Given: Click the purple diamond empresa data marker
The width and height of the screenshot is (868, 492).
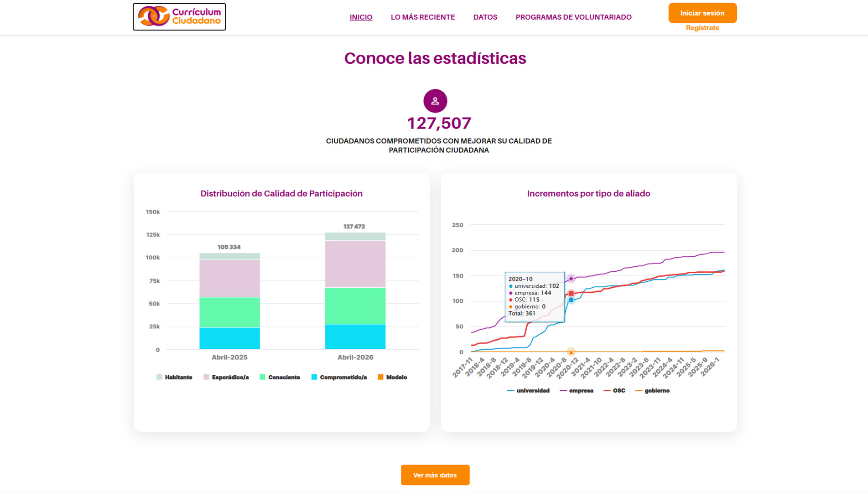Looking at the screenshot, I should [x=571, y=279].
